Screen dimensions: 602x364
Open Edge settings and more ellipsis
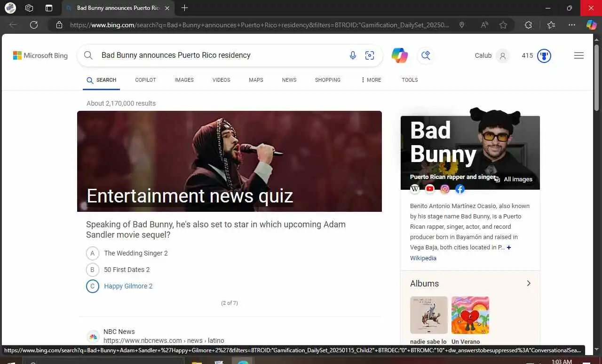pyautogui.click(x=572, y=25)
